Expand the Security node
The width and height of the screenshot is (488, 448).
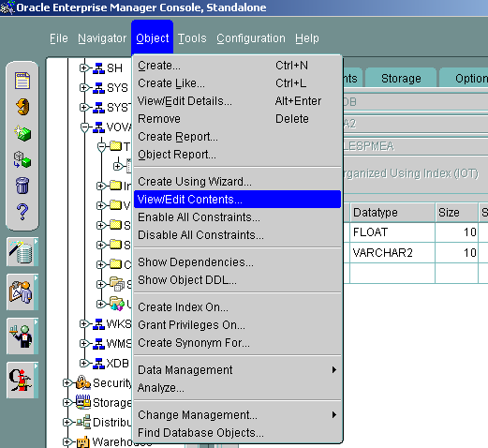coord(67,382)
